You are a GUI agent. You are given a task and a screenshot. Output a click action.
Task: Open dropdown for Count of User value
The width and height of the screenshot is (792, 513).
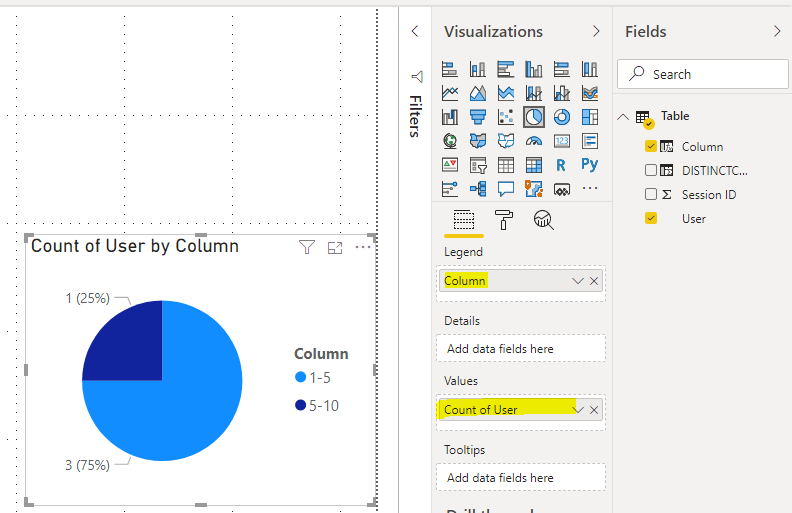point(577,410)
